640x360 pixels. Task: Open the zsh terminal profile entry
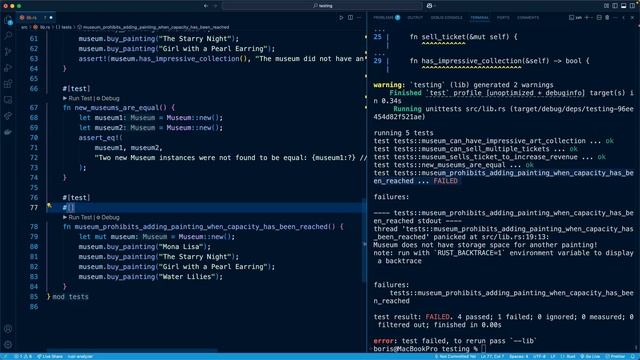[x=576, y=18]
